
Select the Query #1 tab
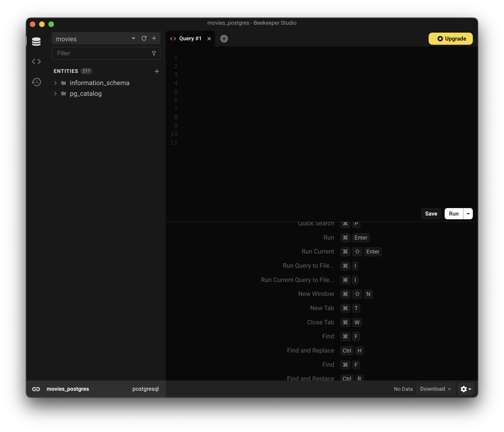pos(190,39)
